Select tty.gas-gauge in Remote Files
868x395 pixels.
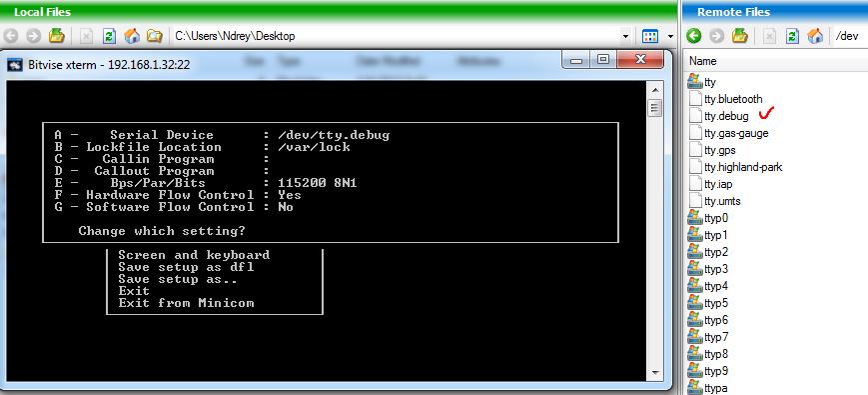click(x=736, y=133)
